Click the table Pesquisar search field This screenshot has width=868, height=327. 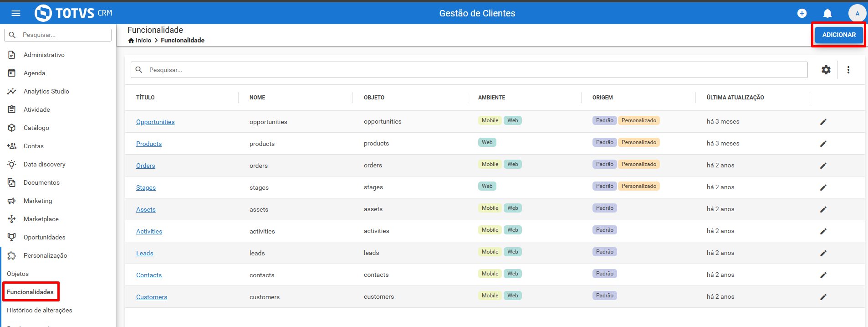469,70
